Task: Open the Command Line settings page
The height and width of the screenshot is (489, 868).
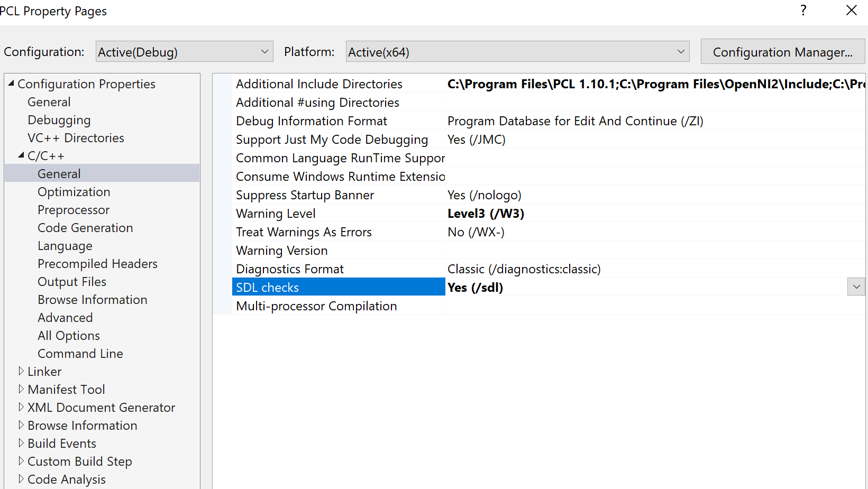Action: click(80, 353)
